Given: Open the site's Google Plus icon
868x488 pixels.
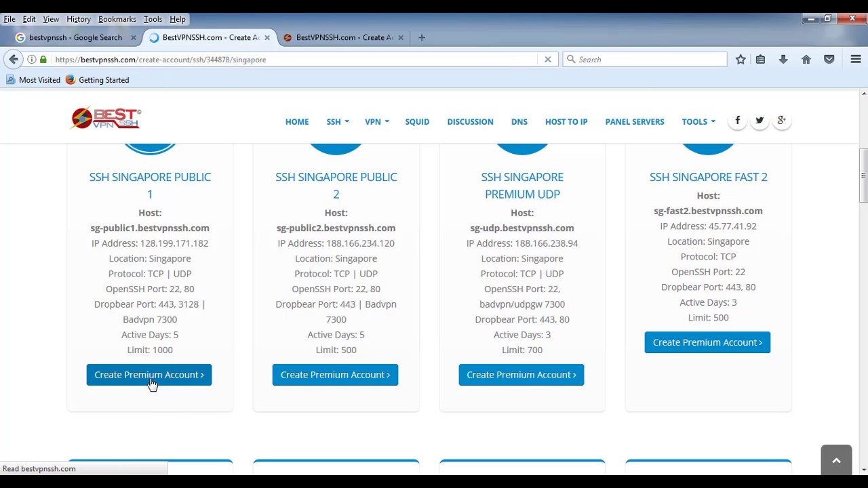Looking at the screenshot, I should pyautogui.click(x=782, y=121).
